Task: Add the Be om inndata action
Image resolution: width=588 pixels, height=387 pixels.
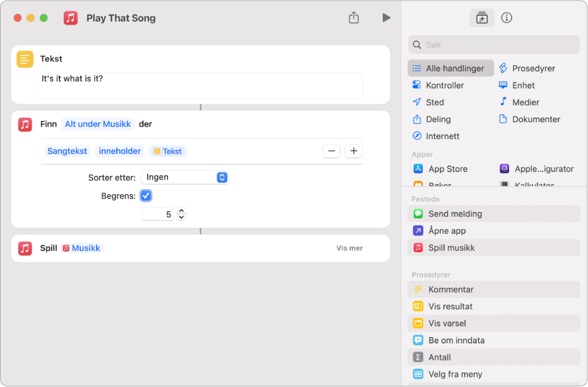Action: pyautogui.click(x=494, y=340)
